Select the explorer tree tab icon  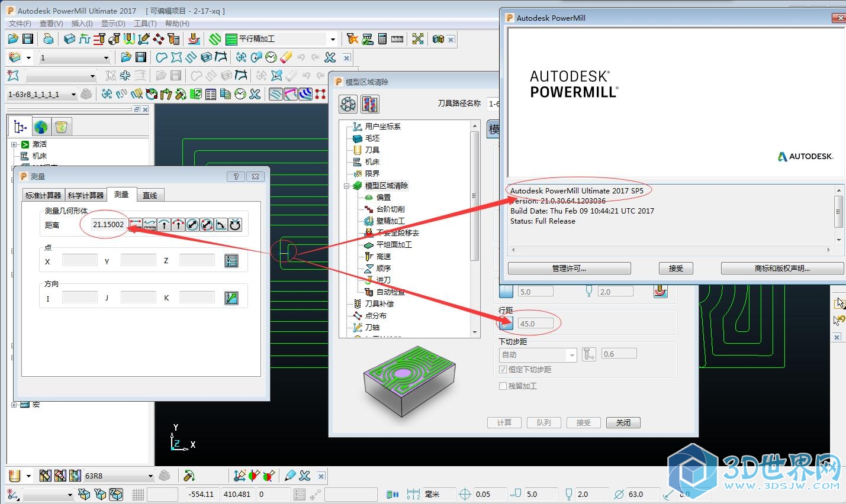[x=20, y=127]
